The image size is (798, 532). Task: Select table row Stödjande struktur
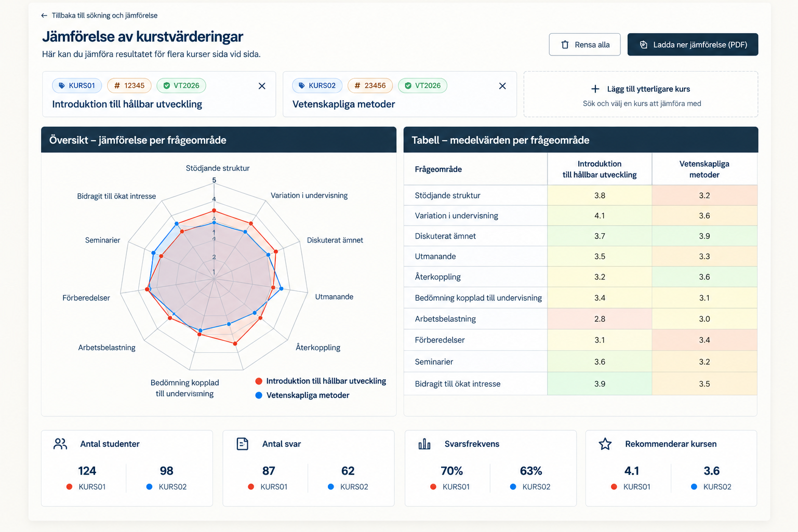tap(580, 196)
